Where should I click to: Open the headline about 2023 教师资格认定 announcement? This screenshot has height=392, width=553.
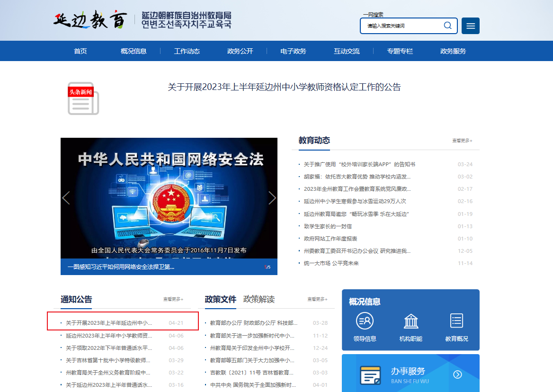284,87
